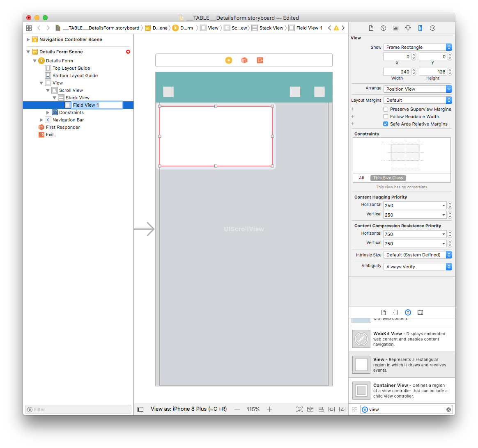The image size is (478, 448).
Task: Open the Attributes inspector
Action: click(x=408, y=28)
